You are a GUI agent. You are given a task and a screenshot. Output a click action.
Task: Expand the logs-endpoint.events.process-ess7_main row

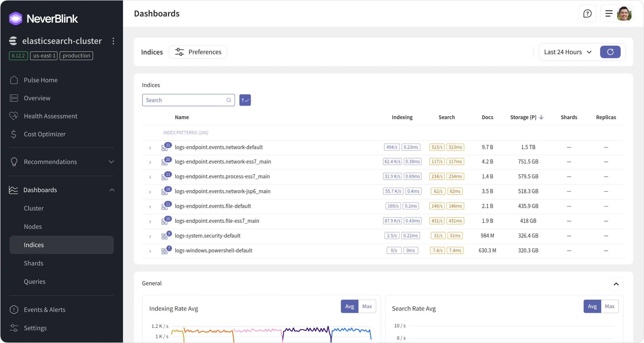pos(150,177)
